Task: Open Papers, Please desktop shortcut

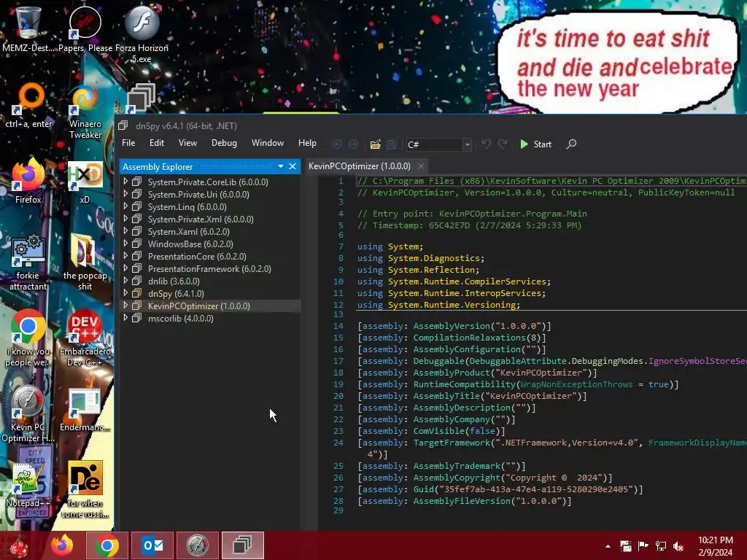Action: pyautogui.click(x=85, y=28)
